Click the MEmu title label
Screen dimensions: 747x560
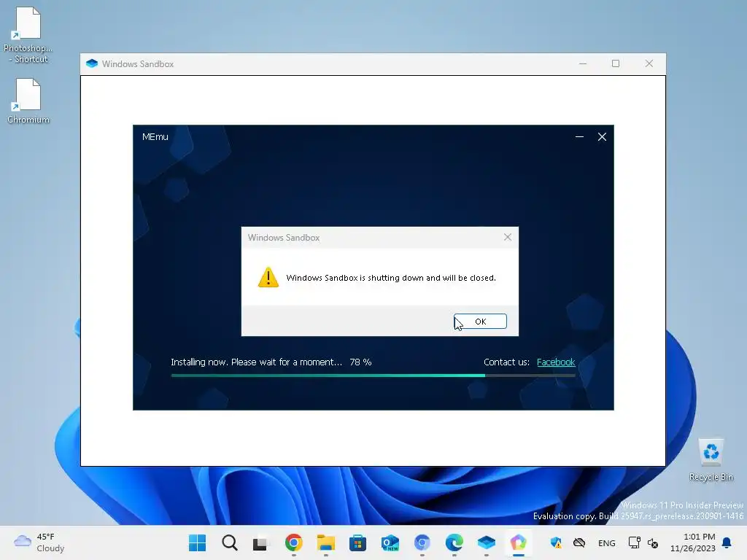click(x=155, y=136)
